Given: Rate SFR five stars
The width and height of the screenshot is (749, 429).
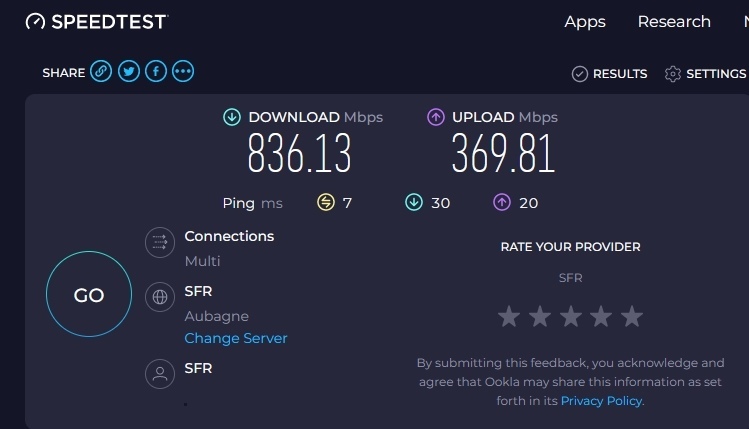Looking at the screenshot, I should pos(632,317).
